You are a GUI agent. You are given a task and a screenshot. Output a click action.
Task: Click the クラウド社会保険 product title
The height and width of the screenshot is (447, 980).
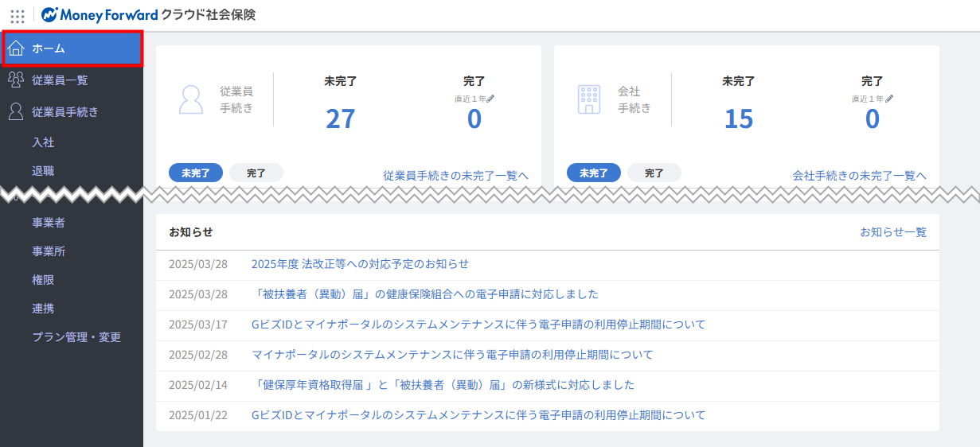click(x=209, y=15)
